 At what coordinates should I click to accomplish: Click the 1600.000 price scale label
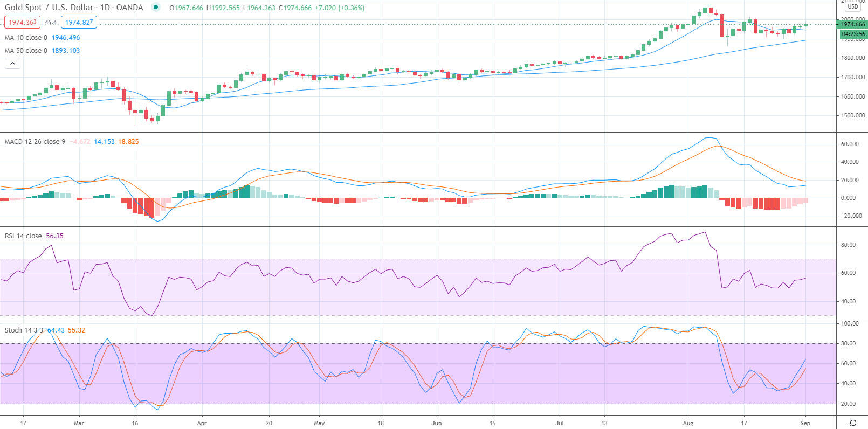853,97
